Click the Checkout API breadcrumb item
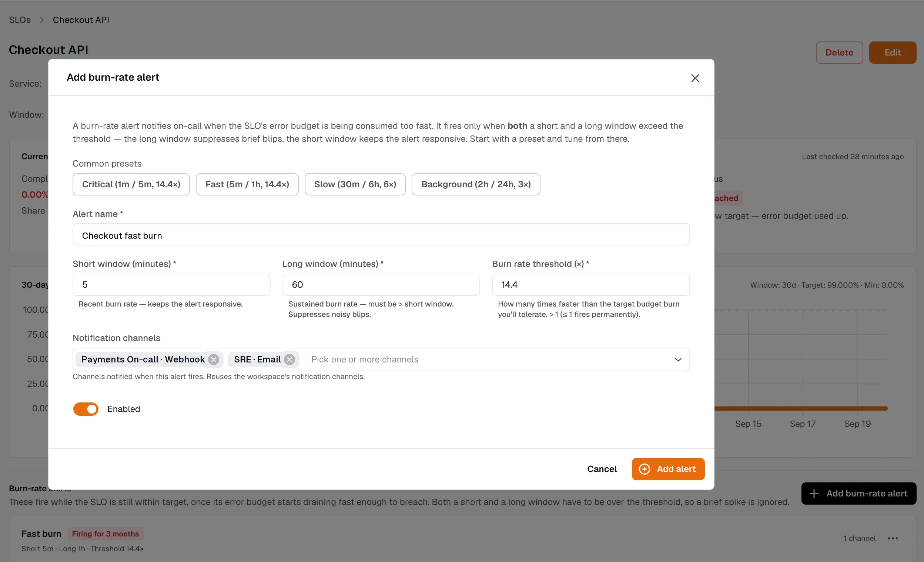Image resolution: width=924 pixels, height=562 pixels. click(81, 20)
